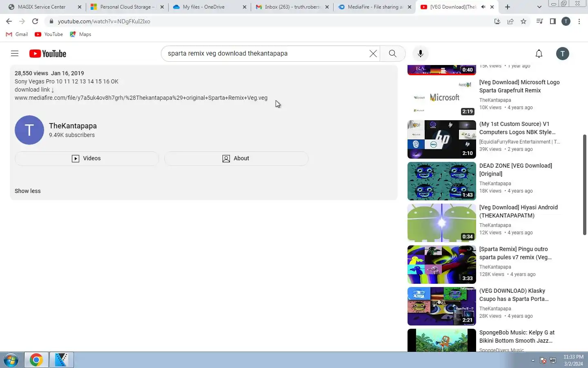Share this page from the address bar

coord(510,21)
